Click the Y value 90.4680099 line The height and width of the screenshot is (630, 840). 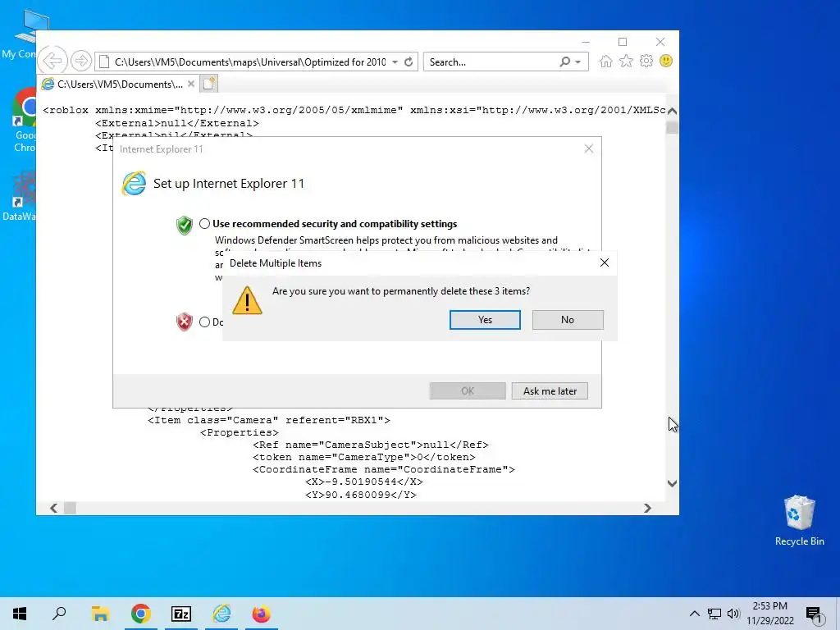(x=361, y=495)
